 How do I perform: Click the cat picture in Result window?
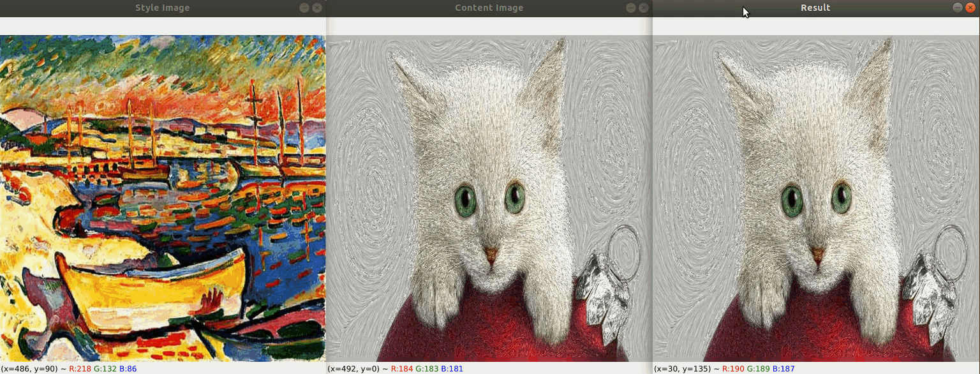click(x=817, y=198)
